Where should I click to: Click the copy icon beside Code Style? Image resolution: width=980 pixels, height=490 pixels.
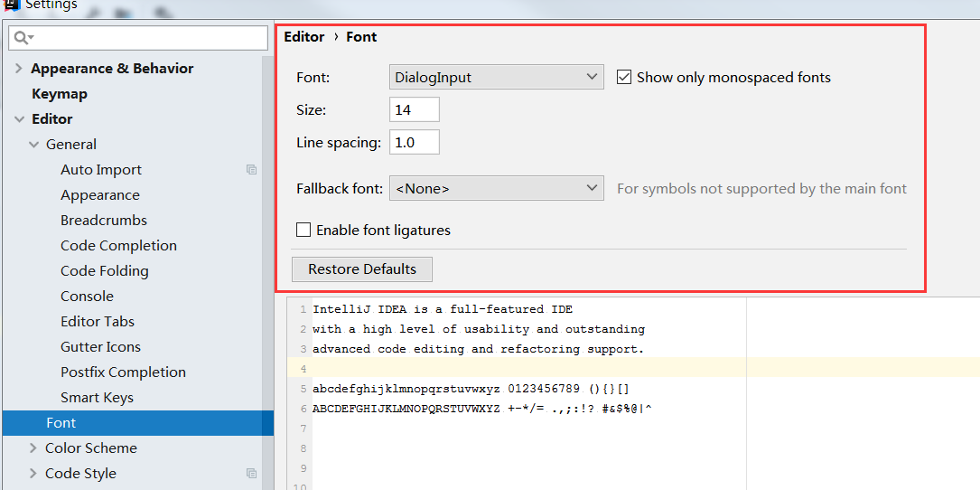(x=251, y=473)
